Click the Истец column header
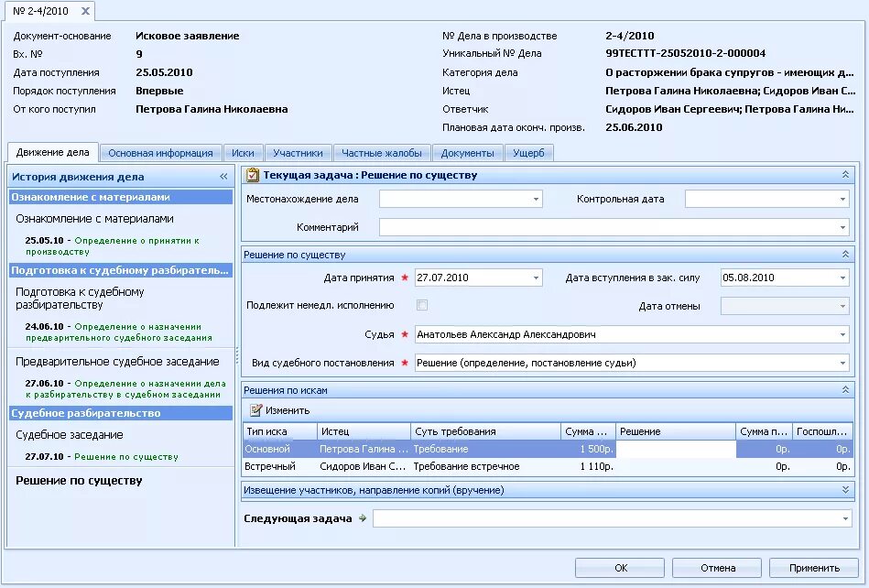This screenshot has width=869, height=588. pos(364,431)
